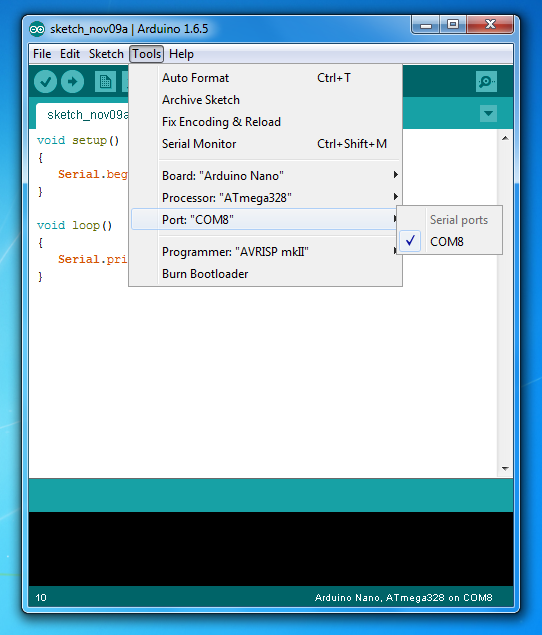This screenshot has width=542, height=635.
Task: Select the sketch_nov09a editor tab
Action: point(83,115)
